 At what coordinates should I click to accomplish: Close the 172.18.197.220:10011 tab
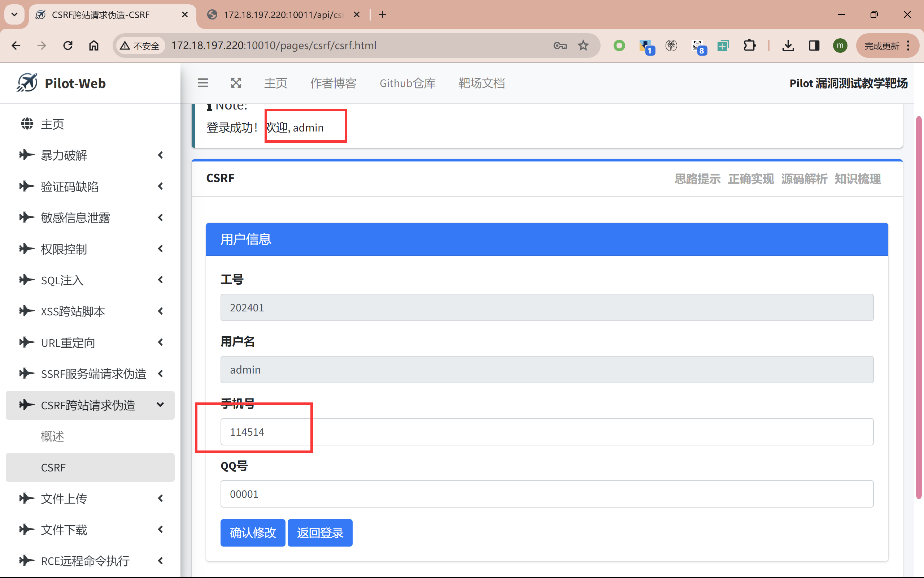click(x=357, y=14)
